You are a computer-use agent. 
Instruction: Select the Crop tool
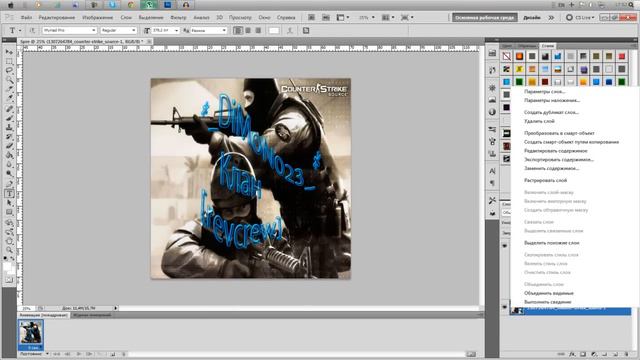click(x=9, y=89)
